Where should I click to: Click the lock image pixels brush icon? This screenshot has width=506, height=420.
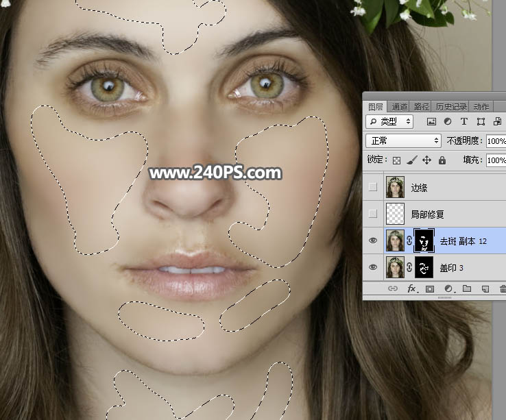click(x=411, y=160)
